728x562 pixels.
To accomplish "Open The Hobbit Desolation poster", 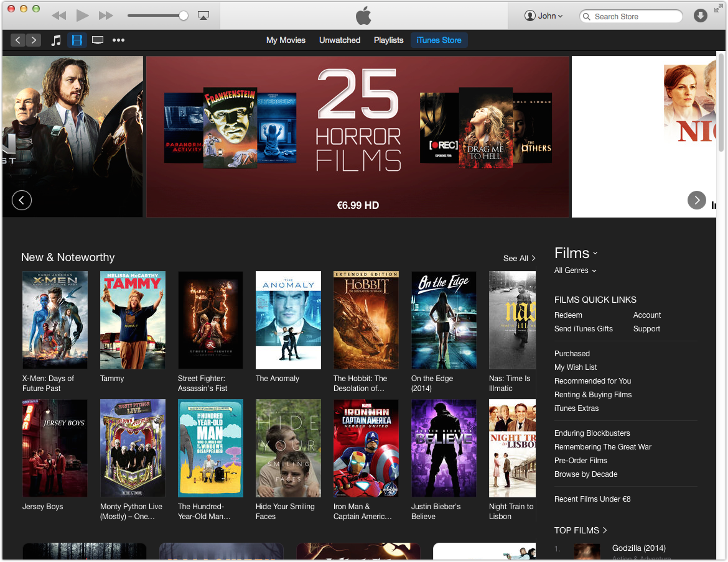I will tap(366, 320).
